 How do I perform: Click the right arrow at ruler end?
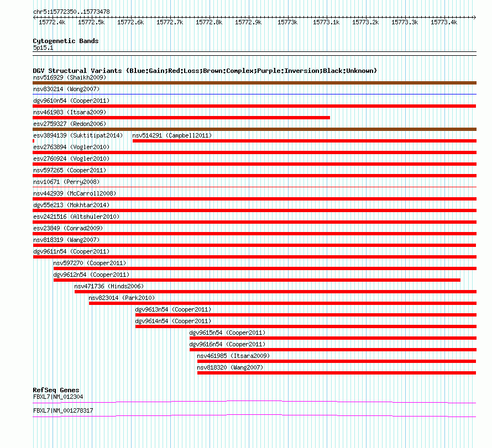475,18
